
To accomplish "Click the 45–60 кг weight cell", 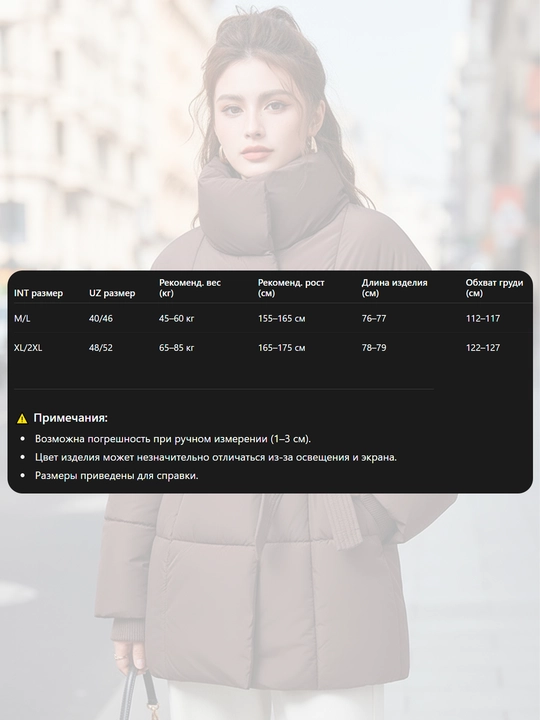I will (x=176, y=318).
